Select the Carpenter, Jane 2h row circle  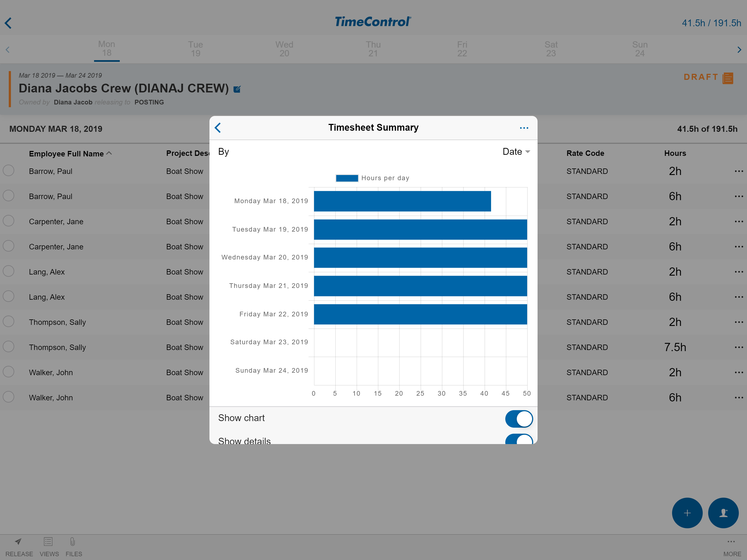[x=8, y=221]
